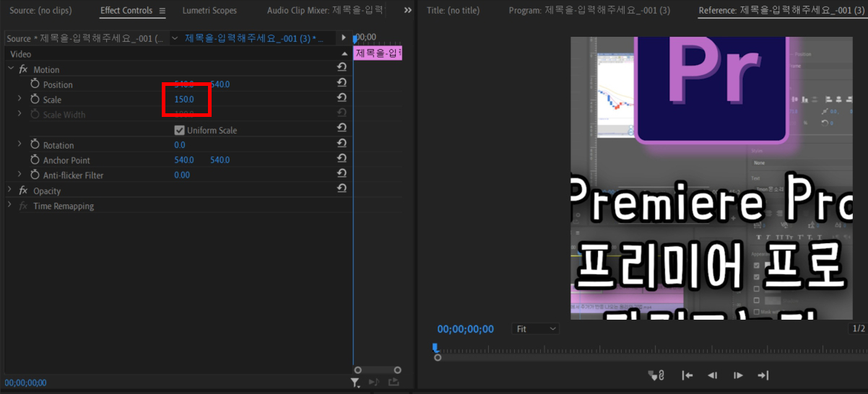The height and width of the screenshot is (394, 868).
Task: Click the Time Remapping fx icon
Action: click(x=23, y=206)
